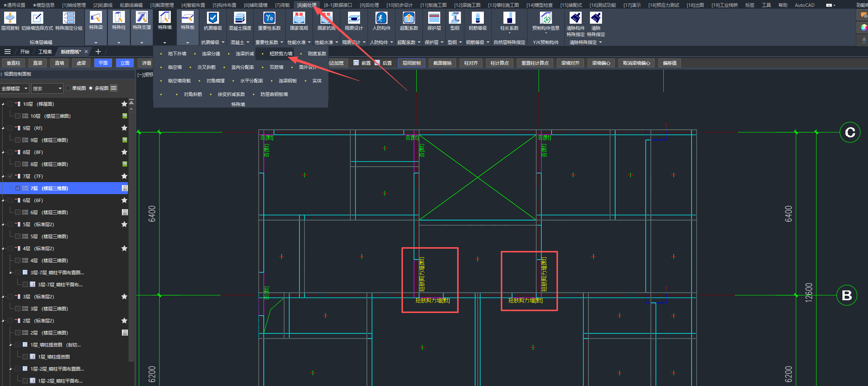Screen dimensions: 868x386
Task: Open the 柱长系数 tool
Action: pos(509,18)
